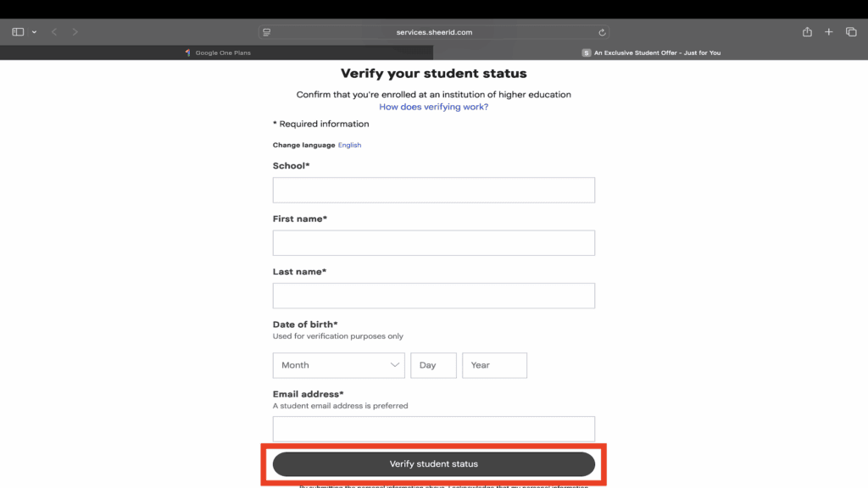
Task: Switch to the Exclusive Student Offer tab
Action: click(653, 52)
